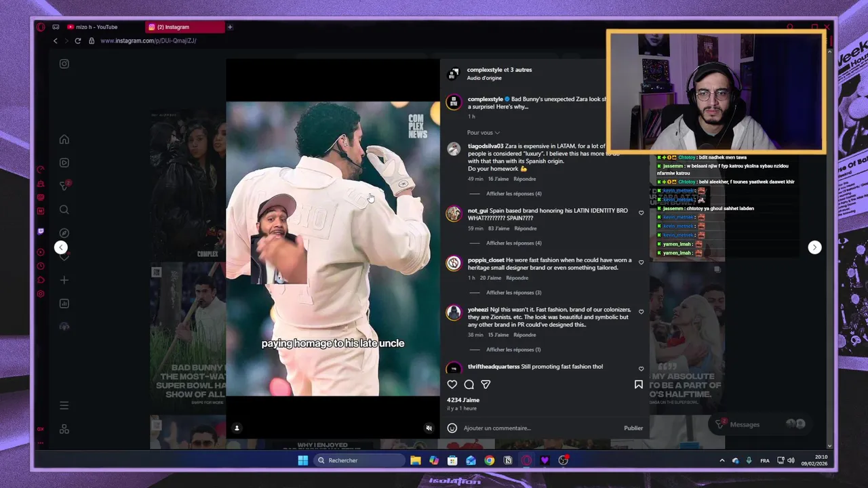Open the comment bubble icon under post
This screenshot has width=868, height=488.
coord(469,384)
